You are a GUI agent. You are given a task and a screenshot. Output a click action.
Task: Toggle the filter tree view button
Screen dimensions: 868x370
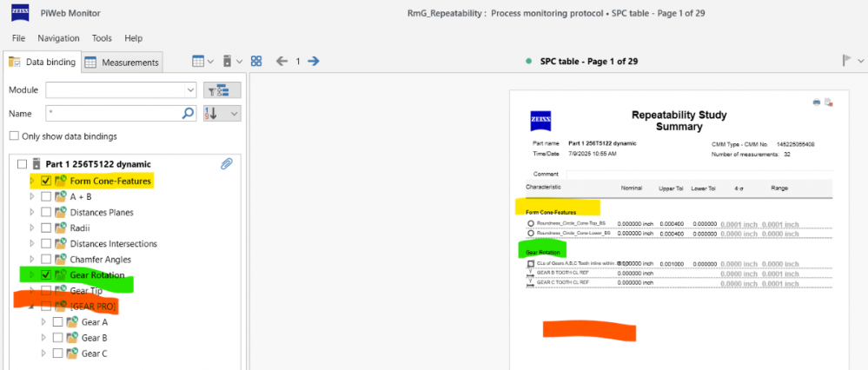point(222,90)
